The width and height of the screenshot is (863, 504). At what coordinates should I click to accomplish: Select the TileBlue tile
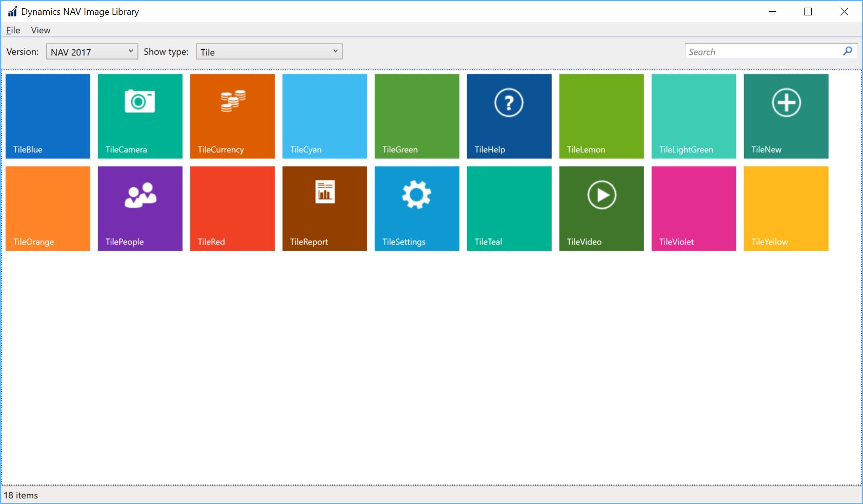click(47, 116)
